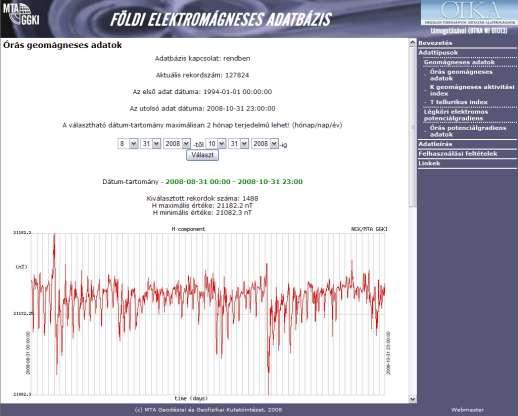The image size is (518, 416).
Task: Click the MTA GGKI logo
Action: point(21,14)
